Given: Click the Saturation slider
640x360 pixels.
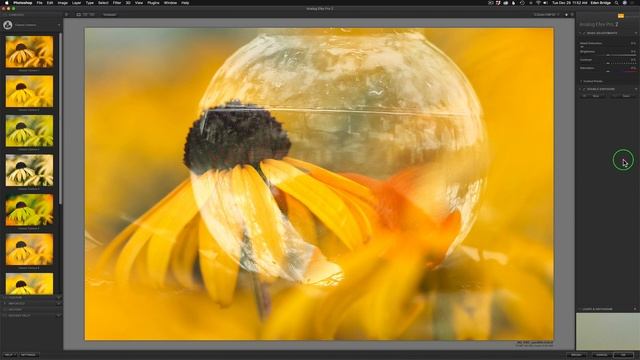Looking at the screenshot, I should coord(608,71).
